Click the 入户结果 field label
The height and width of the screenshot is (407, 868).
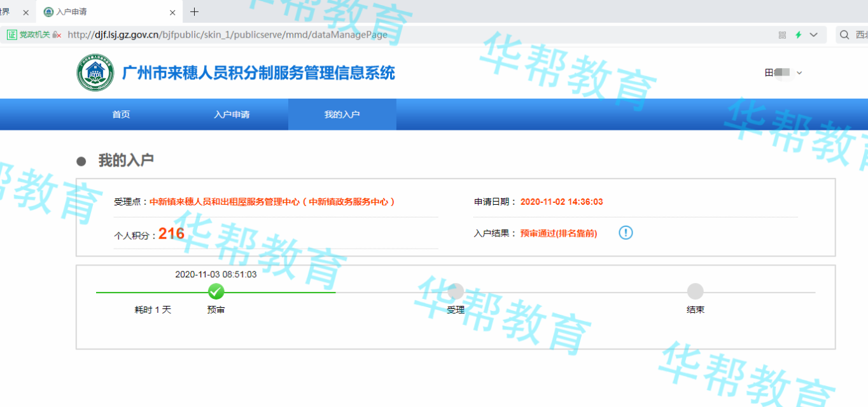(496, 233)
